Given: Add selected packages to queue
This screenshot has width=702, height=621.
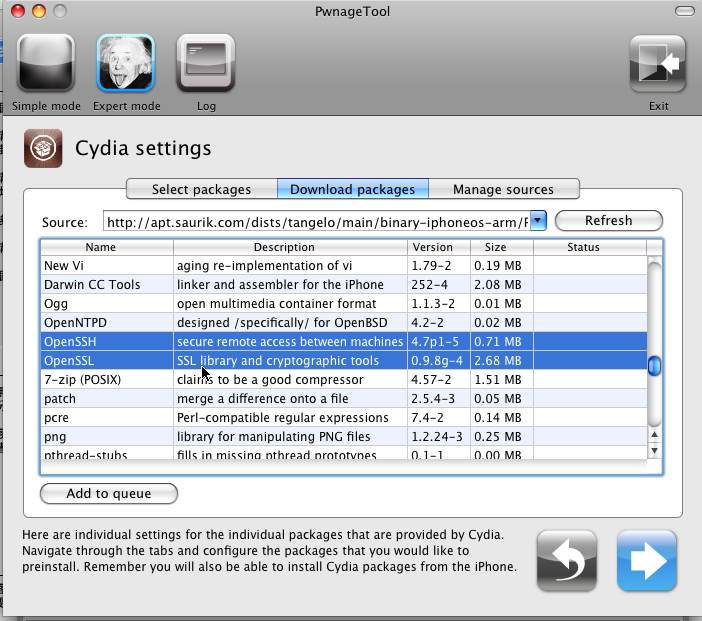Looking at the screenshot, I should (x=109, y=493).
